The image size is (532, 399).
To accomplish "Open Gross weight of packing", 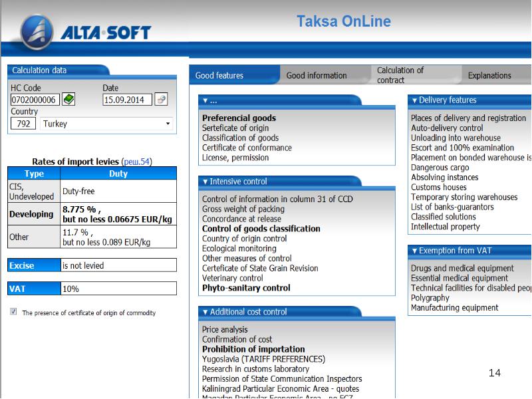I will 243,209.
